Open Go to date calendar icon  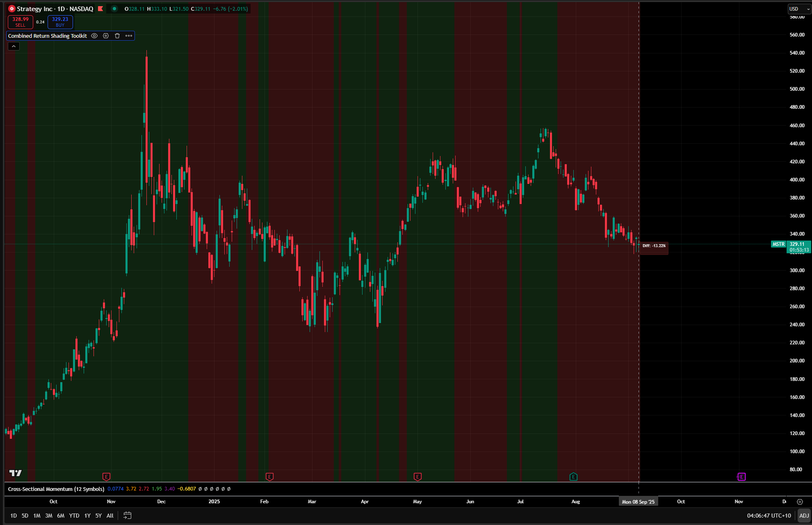[128, 515]
